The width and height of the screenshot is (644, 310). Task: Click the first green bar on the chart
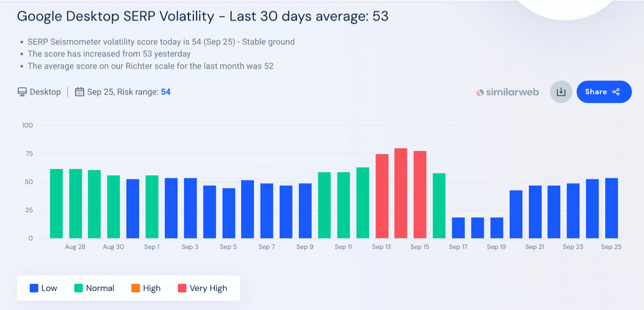[x=56, y=203]
